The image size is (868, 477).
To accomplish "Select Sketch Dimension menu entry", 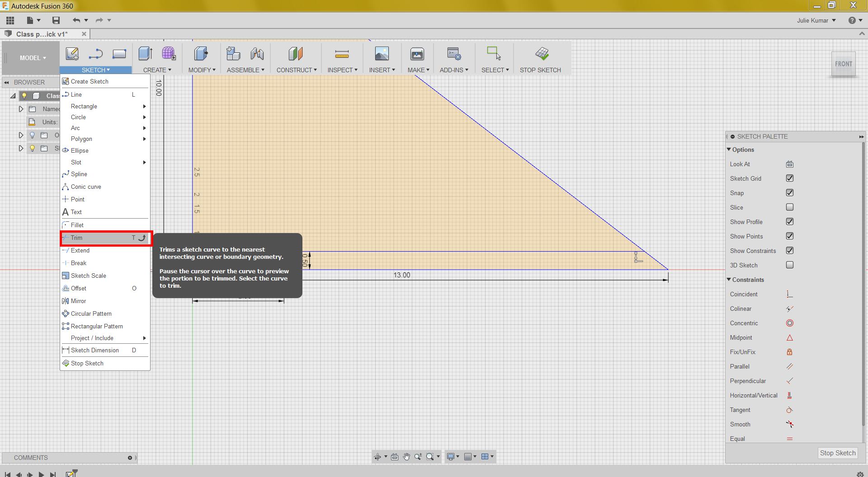I will (105, 350).
